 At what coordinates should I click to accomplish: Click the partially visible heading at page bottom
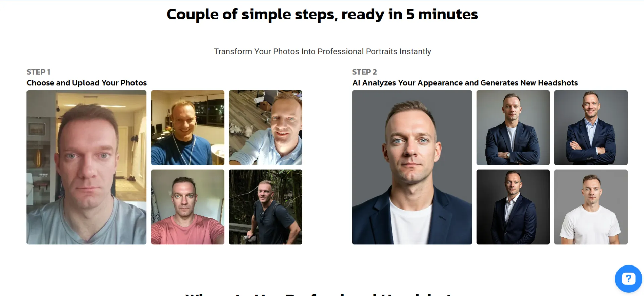point(319,294)
